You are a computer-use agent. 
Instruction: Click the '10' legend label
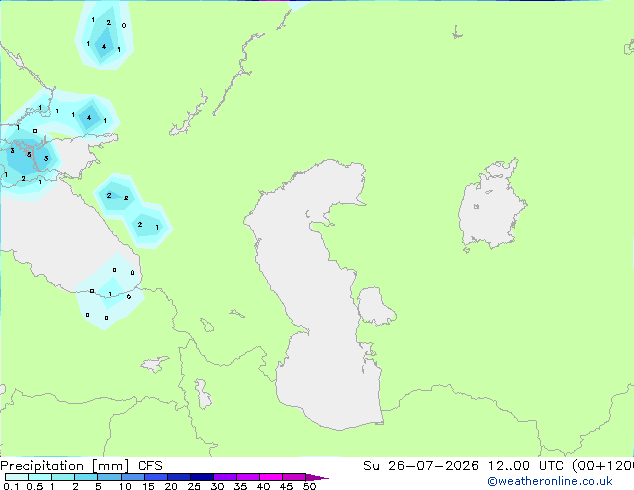click(x=125, y=486)
